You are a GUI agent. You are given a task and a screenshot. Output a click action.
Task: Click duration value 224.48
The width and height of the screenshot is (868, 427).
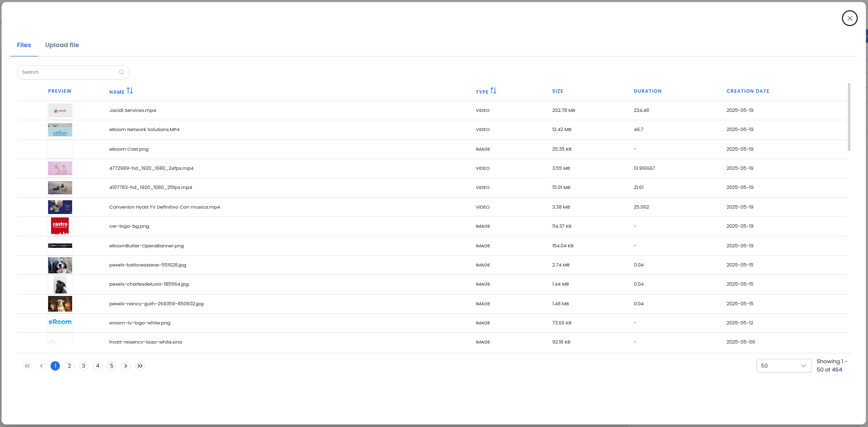pyautogui.click(x=641, y=110)
